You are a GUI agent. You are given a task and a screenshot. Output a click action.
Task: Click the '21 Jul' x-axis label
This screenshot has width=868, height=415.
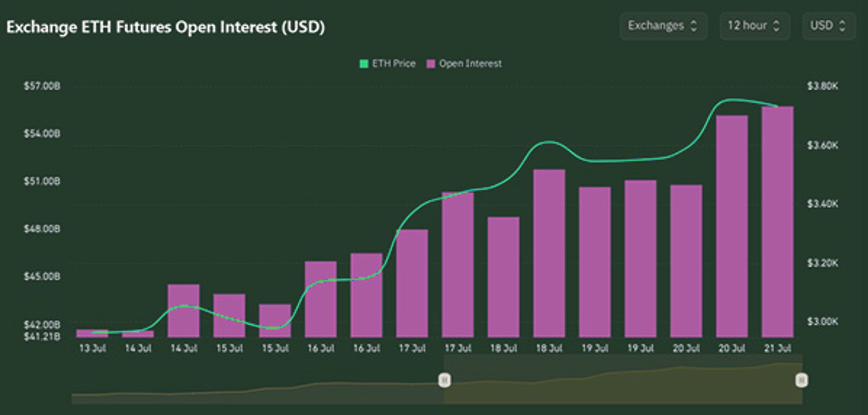pos(778,348)
